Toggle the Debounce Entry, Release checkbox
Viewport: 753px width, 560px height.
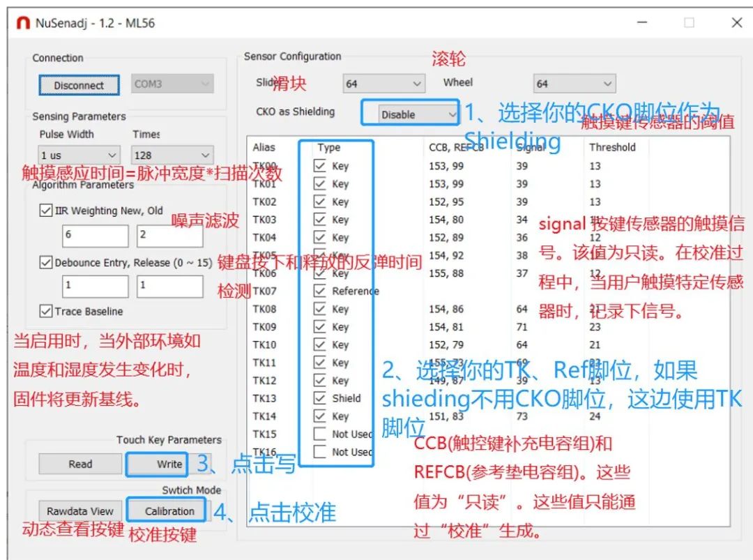click(x=46, y=262)
